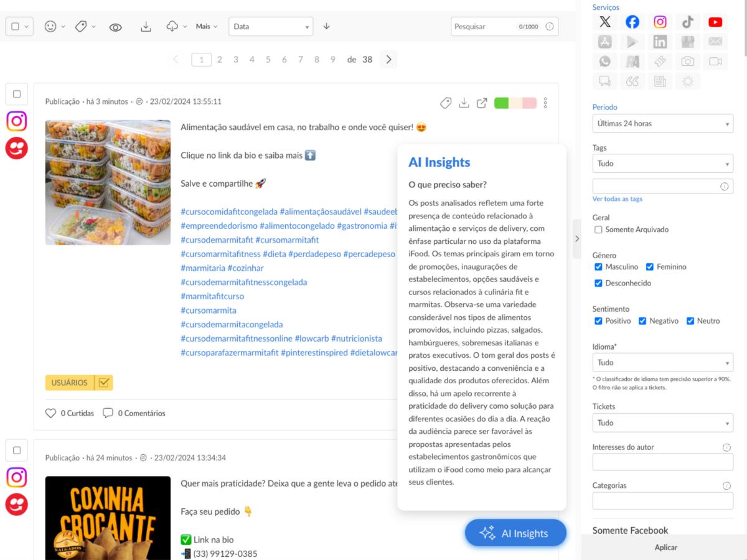Image resolution: width=747 pixels, height=560 pixels.
Task: Select the TikTok service icon
Action: pos(687,22)
